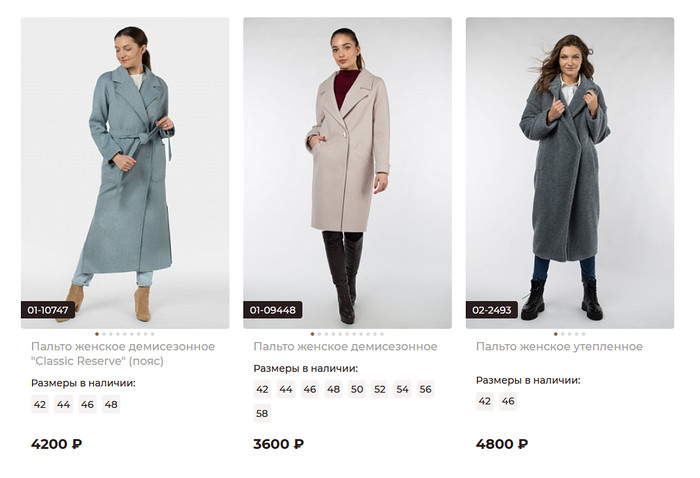The image size is (700, 478).
Task: Click article badge 01-10747
Action: pos(48,310)
